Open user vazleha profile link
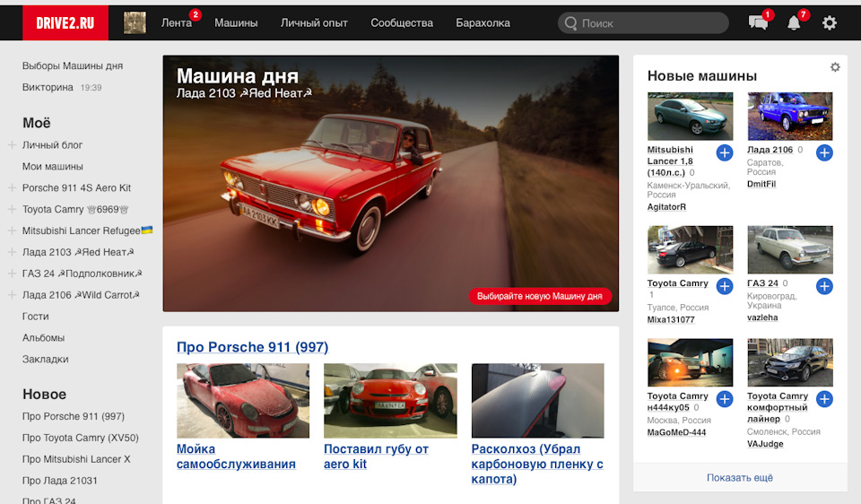 [x=762, y=317]
